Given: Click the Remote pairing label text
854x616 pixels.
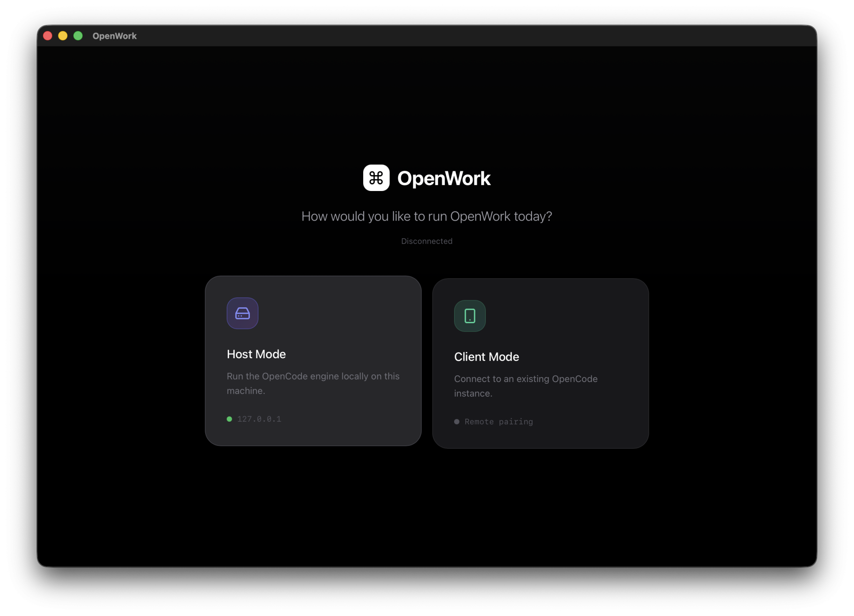Looking at the screenshot, I should coord(498,422).
